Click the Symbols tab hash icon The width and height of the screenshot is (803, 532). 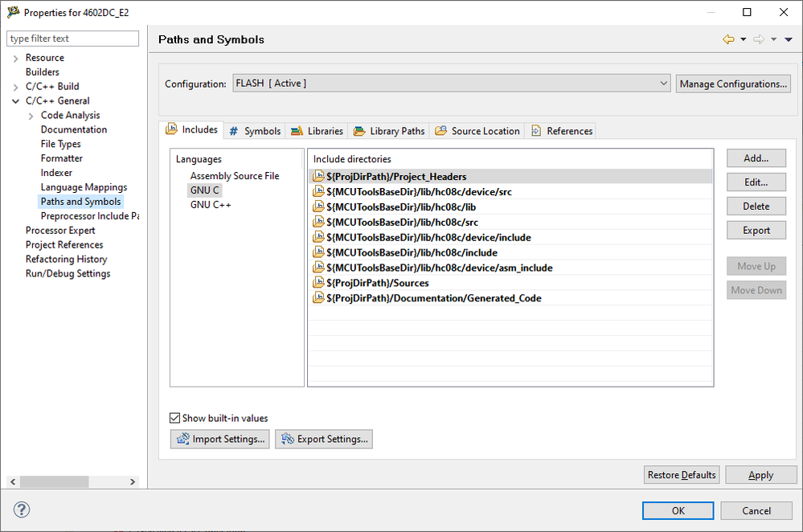[234, 131]
